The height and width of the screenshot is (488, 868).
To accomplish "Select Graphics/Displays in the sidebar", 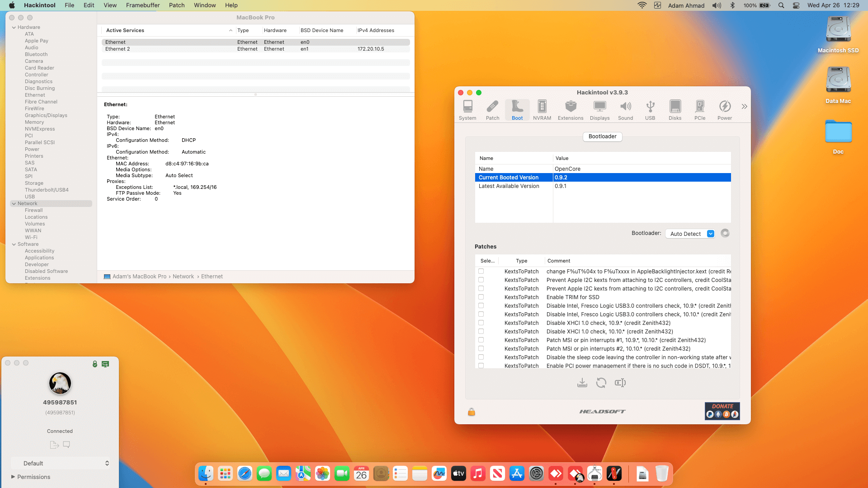I will click(x=46, y=115).
